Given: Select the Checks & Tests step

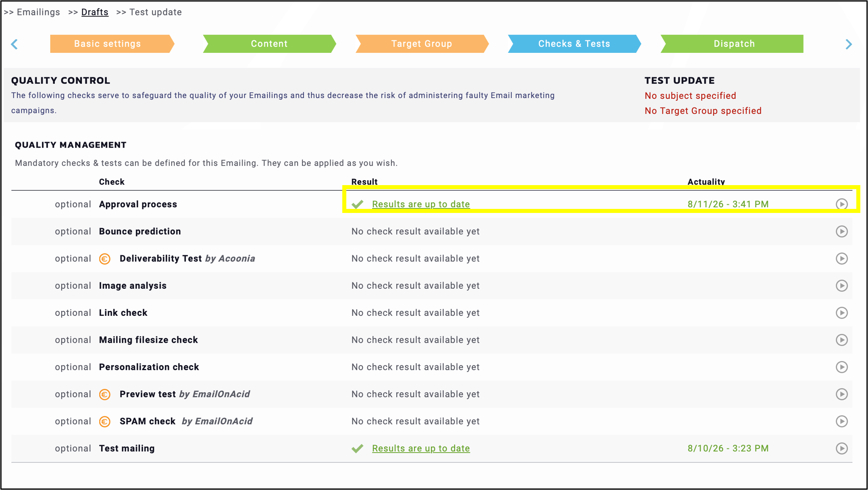Looking at the screenshot, I should point(575,44).
